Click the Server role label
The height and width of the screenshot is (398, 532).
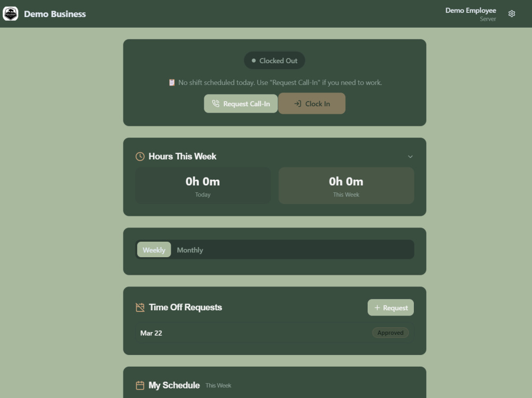click(x=488, y=19)
